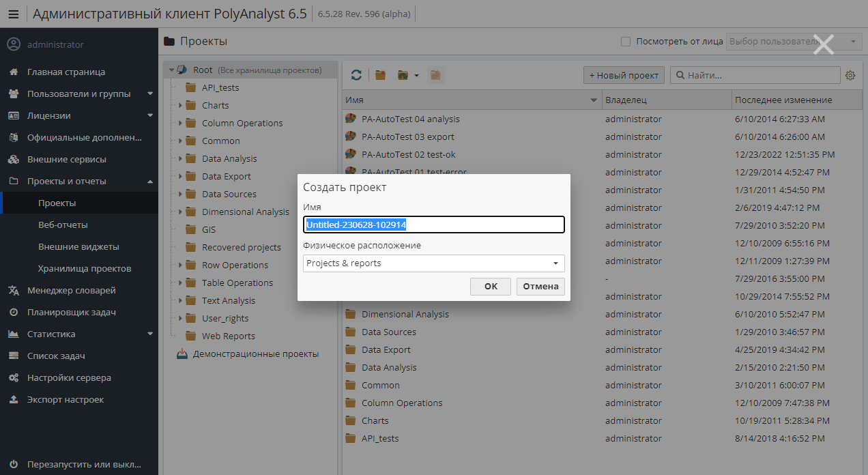Expand the Charts tree node
The height and width of the screenshot is (475, 868).
coord(180,105)
